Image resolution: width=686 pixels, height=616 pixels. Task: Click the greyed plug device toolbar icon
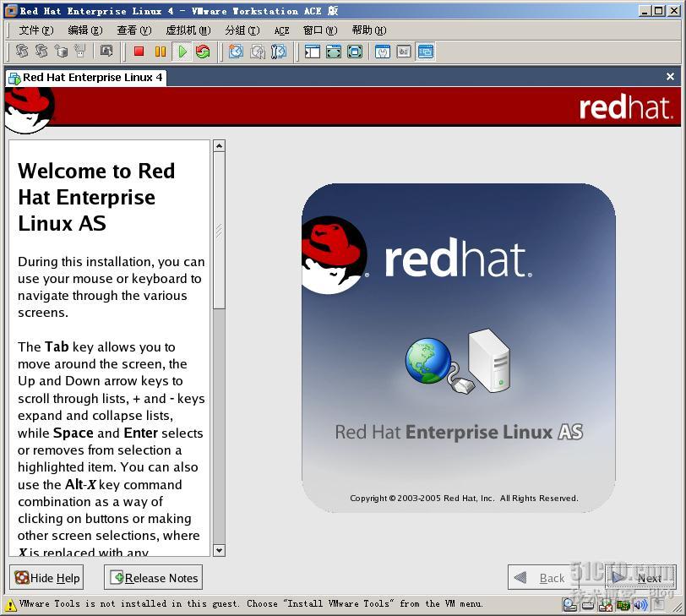[x=80, y=52]
